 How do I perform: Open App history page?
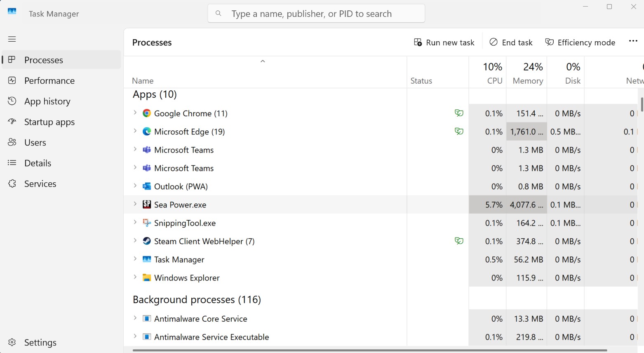pos(61,101)
